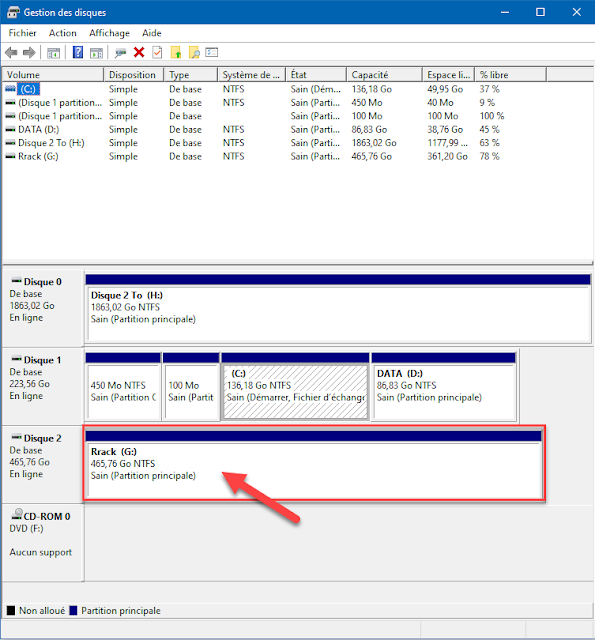
Task: Sort by the Espace libre column header
Action: click(x=448, y=75)
